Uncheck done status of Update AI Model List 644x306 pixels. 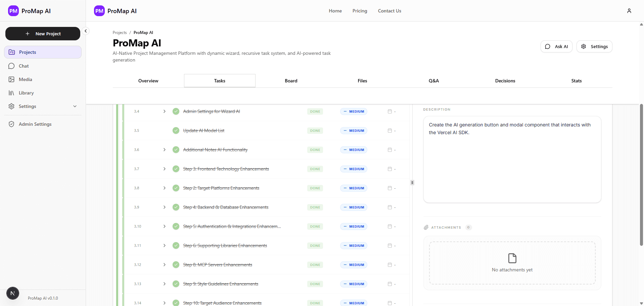(176, 130)
